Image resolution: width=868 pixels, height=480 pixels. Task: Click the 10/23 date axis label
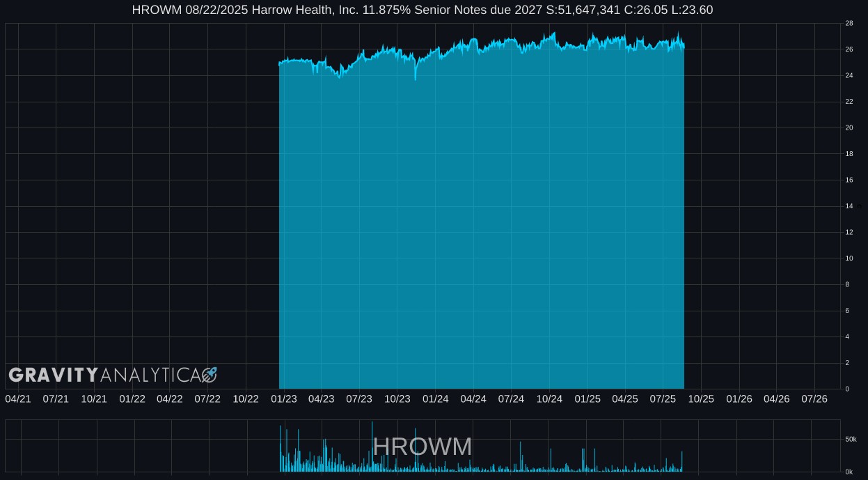(397, 398)
